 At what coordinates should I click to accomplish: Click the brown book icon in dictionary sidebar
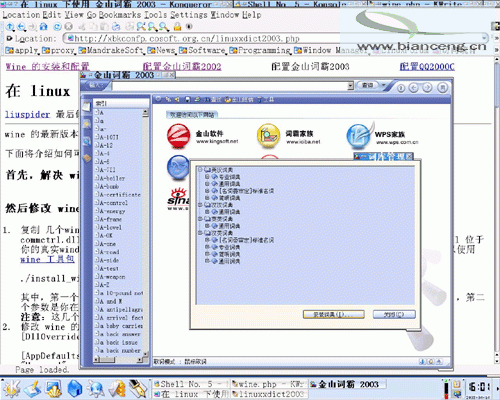(x=87, y=158)
